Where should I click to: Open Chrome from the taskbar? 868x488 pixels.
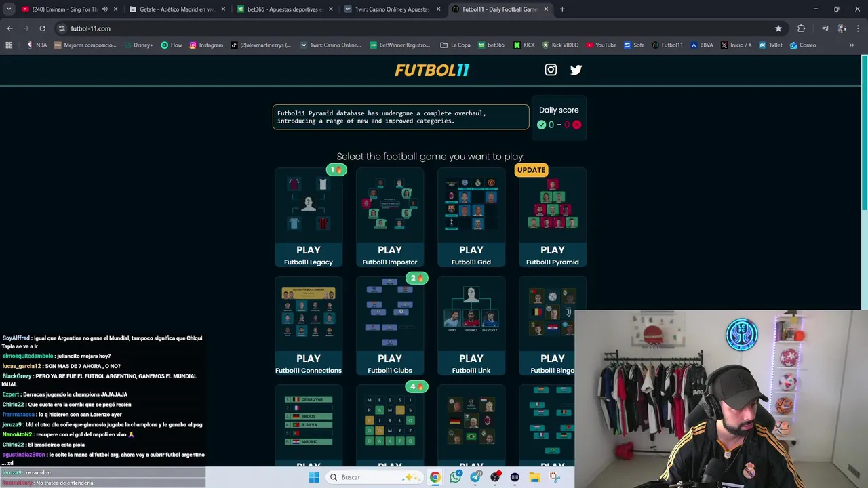click(x=435, y=477)
